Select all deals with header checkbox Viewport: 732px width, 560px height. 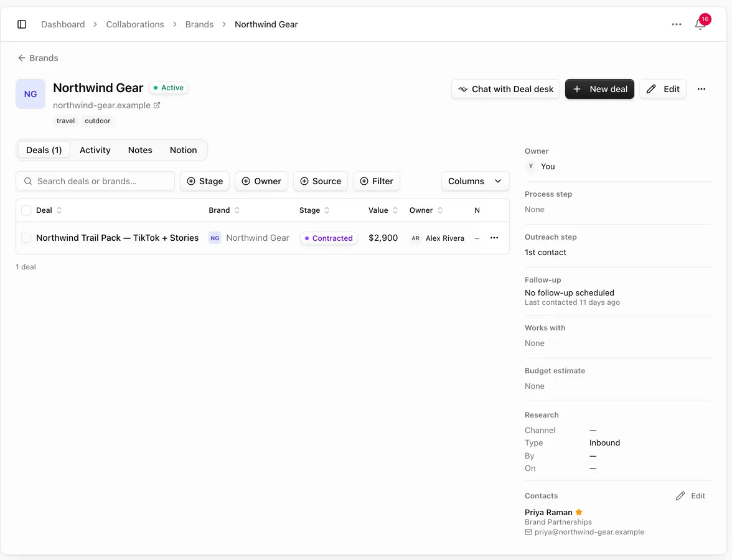pos(26,210)
